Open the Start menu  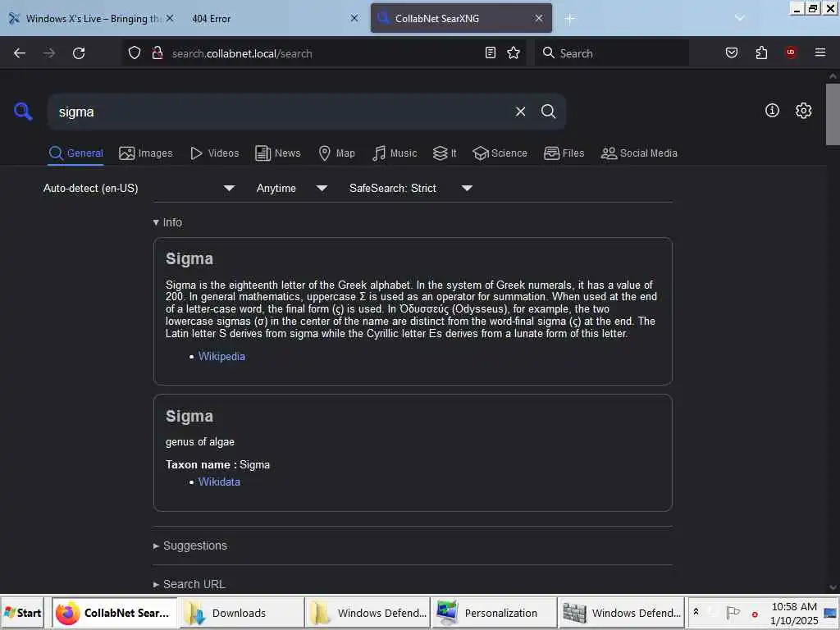pos(22,613)
